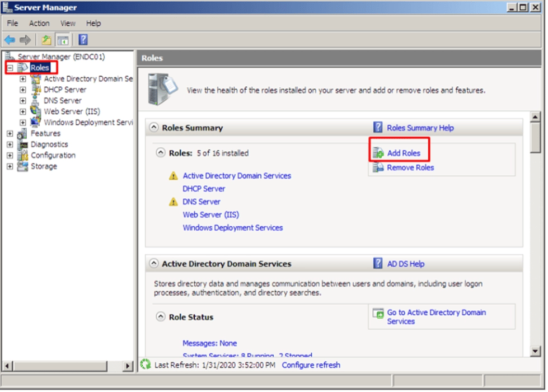
Task: Open the File menu
Action: pyautogui.click(x=12, y=23)
